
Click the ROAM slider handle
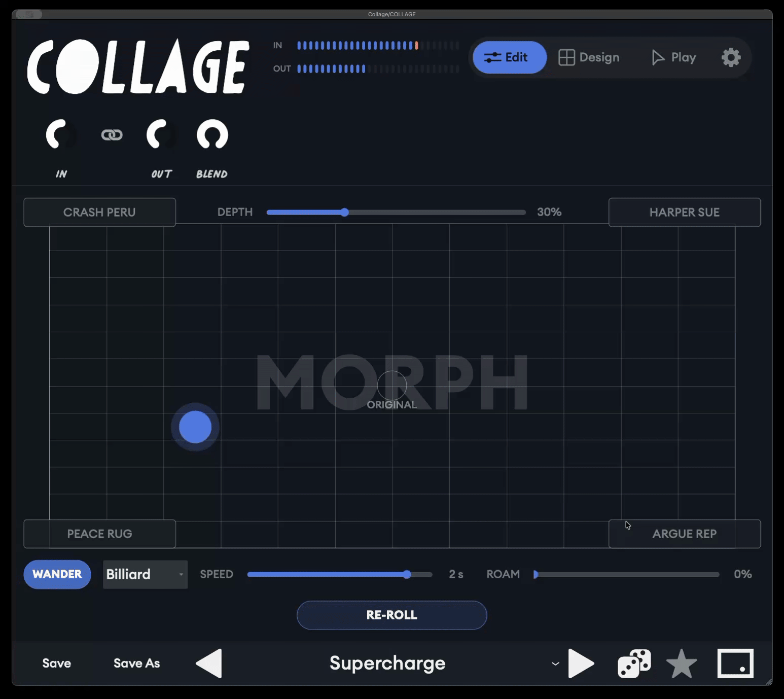point(536,574)
